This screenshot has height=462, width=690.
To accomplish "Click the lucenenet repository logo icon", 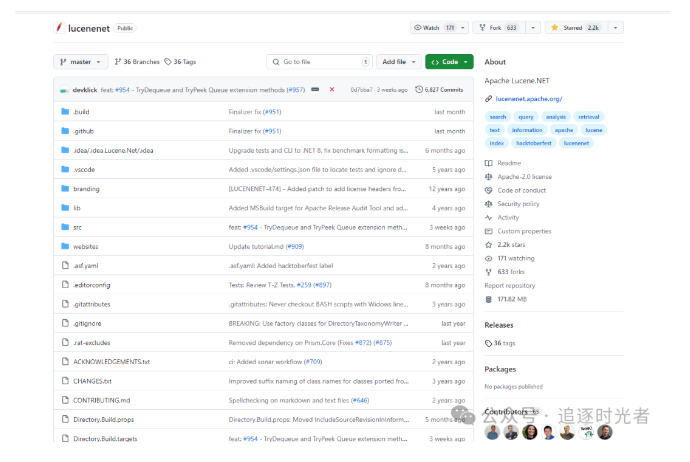I will pyautogui.click(x=59, y=28).
